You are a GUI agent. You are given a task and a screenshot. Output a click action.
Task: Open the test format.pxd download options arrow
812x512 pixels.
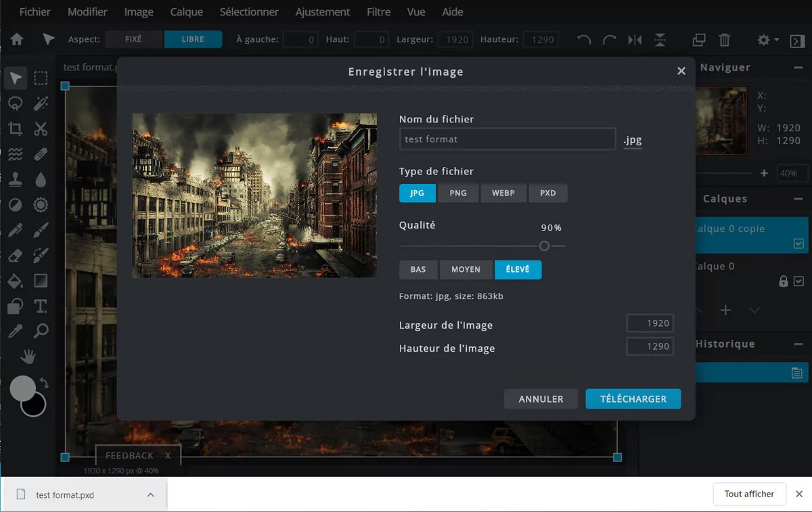pos(150,495)
